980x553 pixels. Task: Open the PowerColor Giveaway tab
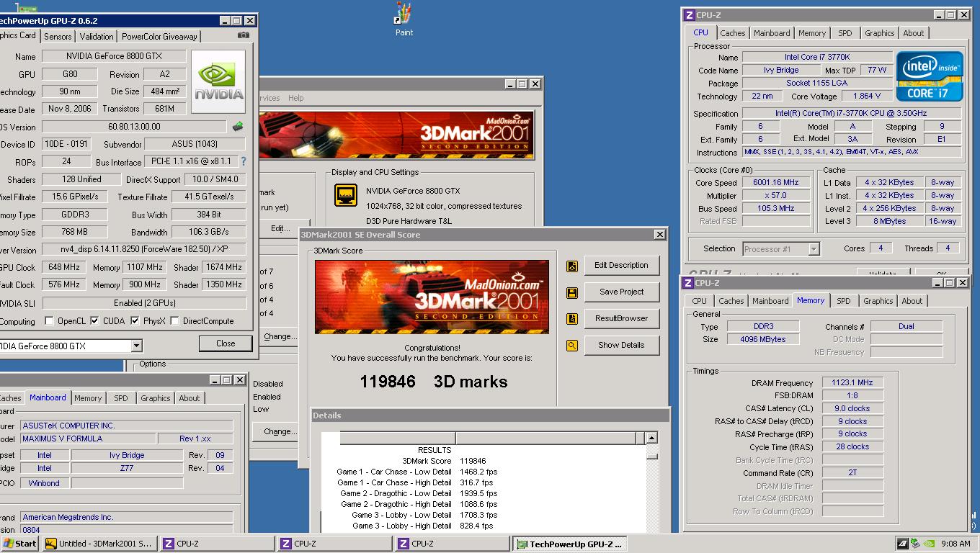point(159,37)
